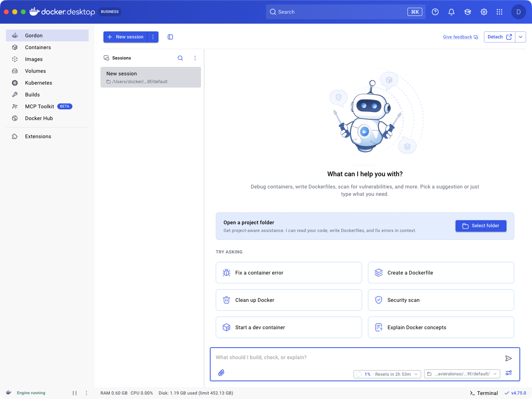Click the BUSINESS plan badge
The width and height of the screenshot is (532, 399).
click(110, 12)
